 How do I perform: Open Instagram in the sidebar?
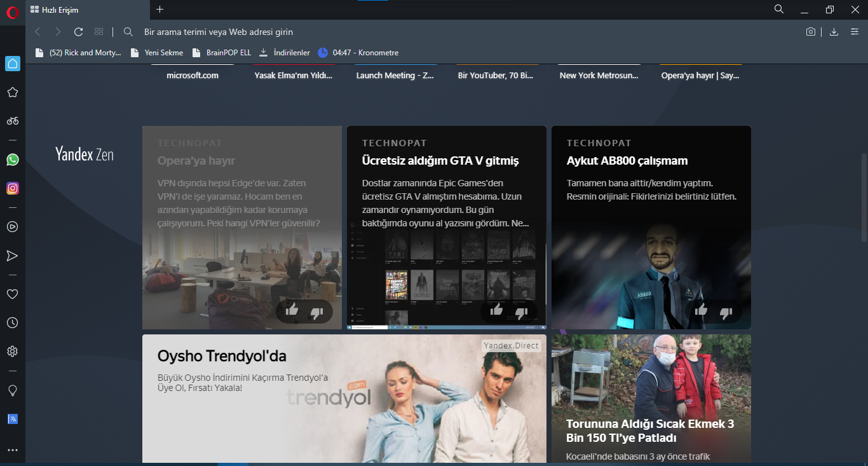click(12, 188)
